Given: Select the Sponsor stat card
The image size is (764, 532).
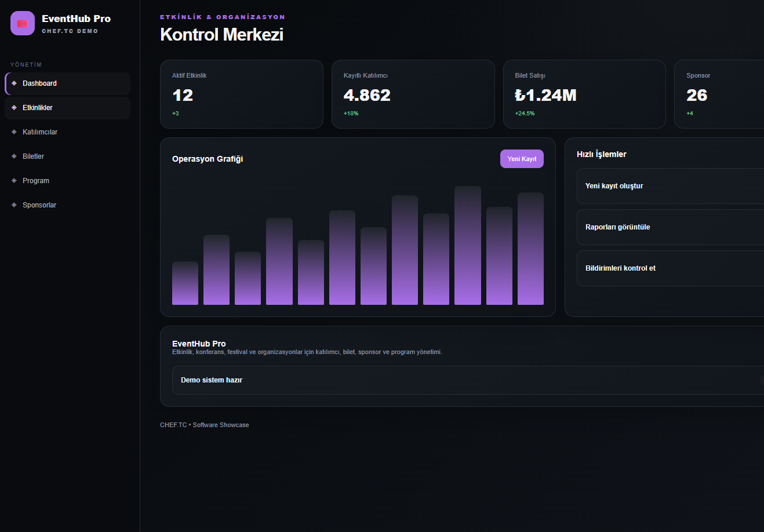Looking at the screenshot, I should 719,94.
